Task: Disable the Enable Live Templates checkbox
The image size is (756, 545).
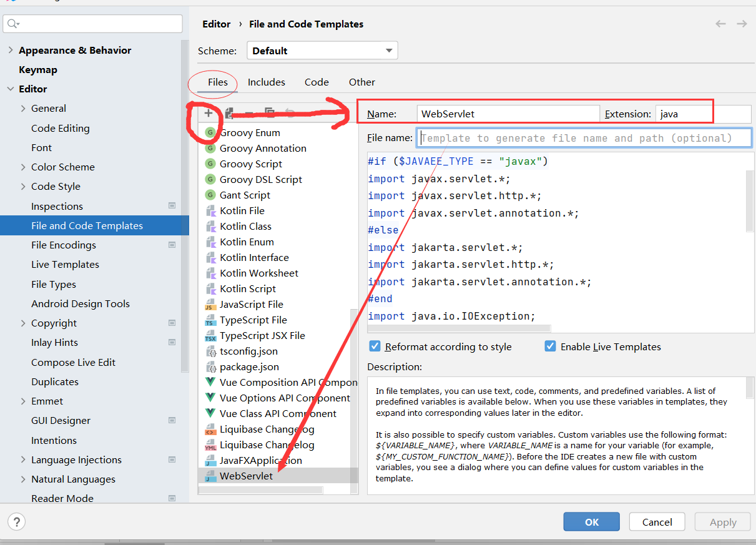Action: (x=550, y=346)
